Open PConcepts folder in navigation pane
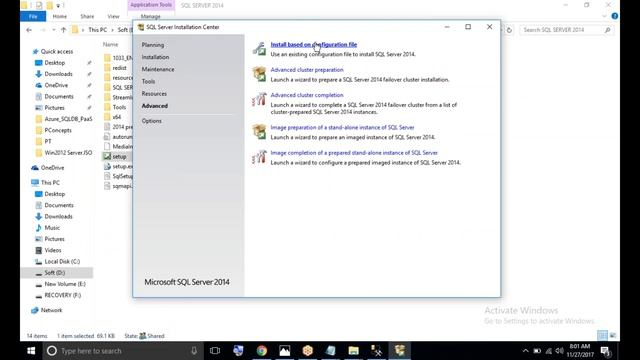Image resolution: width=640 pixels, height=360 pixels. pos(58,130)
